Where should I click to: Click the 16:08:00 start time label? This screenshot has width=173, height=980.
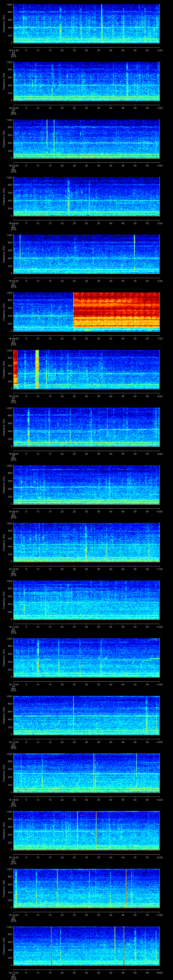pyautogui.click(x=14, y=454)
